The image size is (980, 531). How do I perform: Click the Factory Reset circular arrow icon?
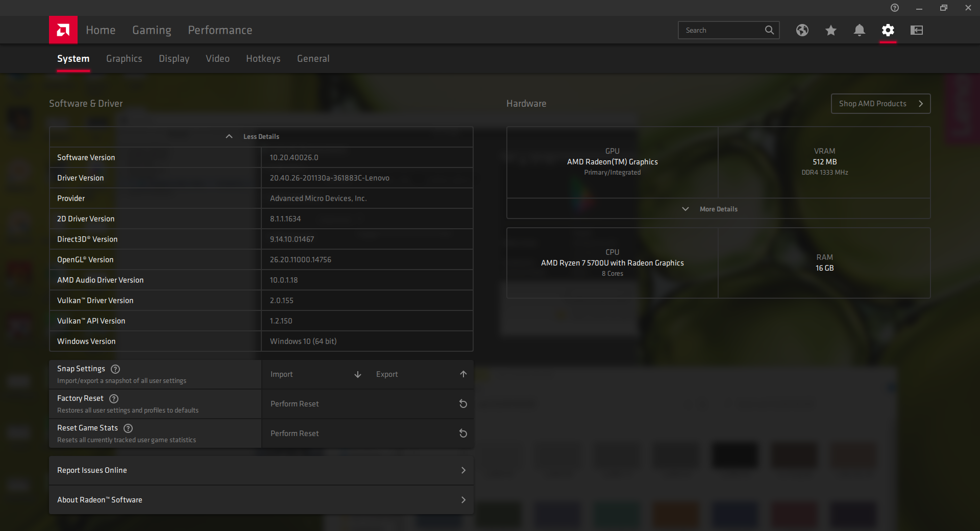click(x=463, y=404)
